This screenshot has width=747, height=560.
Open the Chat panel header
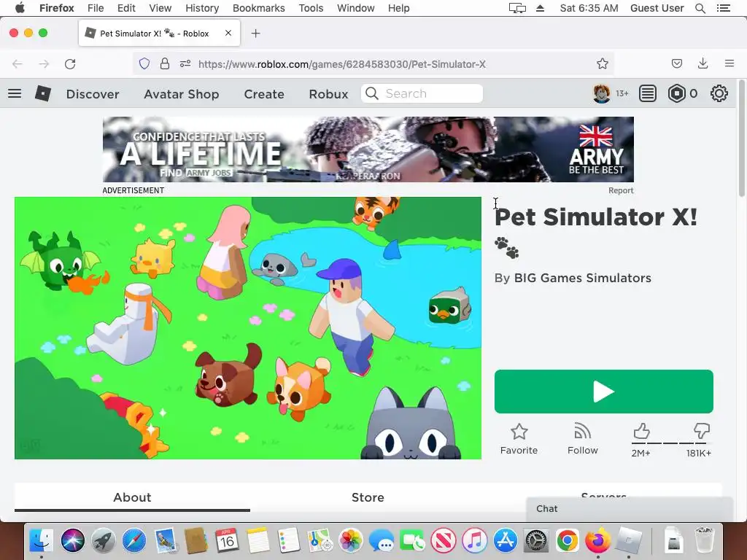630,508
